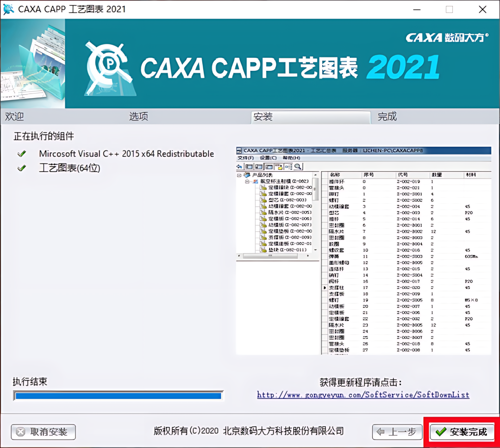500x448 pixels.
Task: Click the software preview screenshot thumbnail
Action: pyautogui.click(x=363, y=251)
